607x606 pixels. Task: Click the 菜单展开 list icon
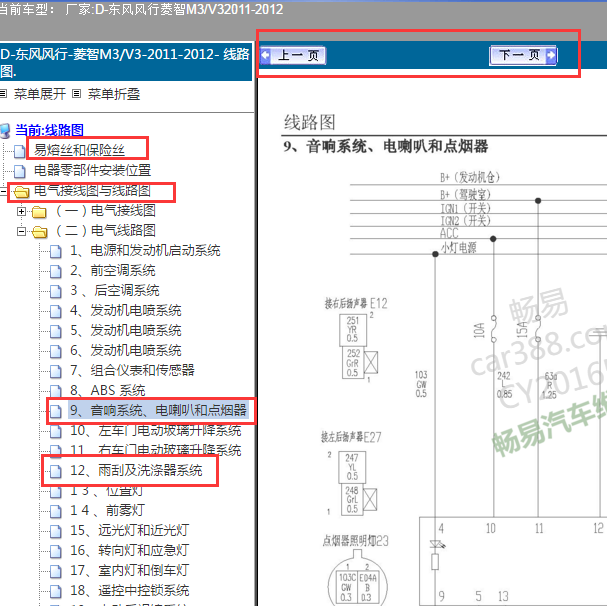pyautogui.click(x=3, y=94)
